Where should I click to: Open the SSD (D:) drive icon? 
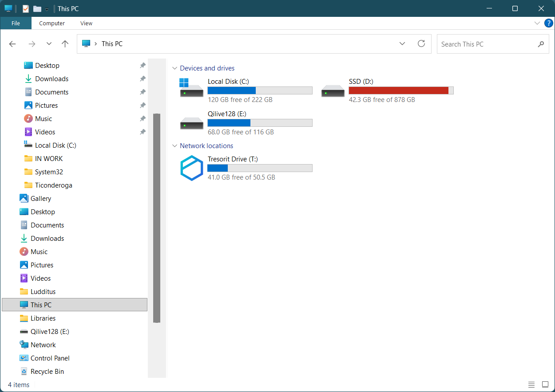[x=333, y=90]
